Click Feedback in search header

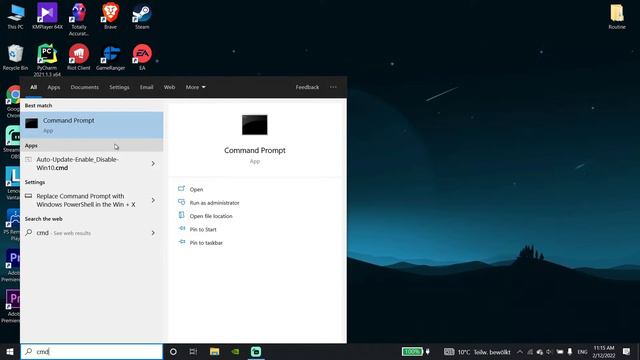[x=307, y=87]
